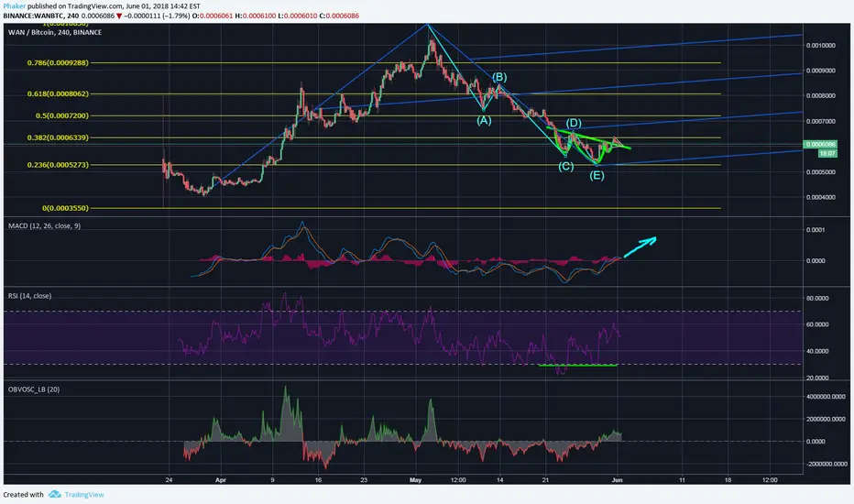Select the 0.786(0.0009288) Fibonacci level label

coord(58,63)
